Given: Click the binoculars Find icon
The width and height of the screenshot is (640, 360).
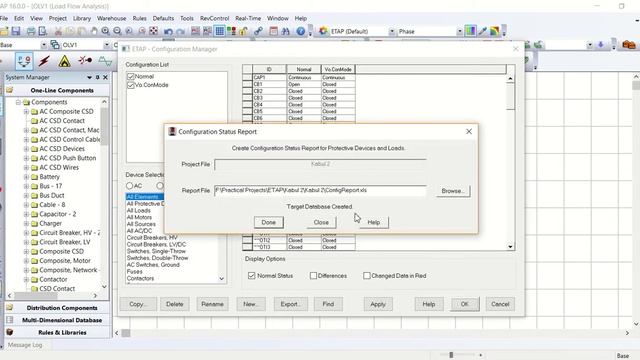Looking at the screenshot, I should 285,31.
